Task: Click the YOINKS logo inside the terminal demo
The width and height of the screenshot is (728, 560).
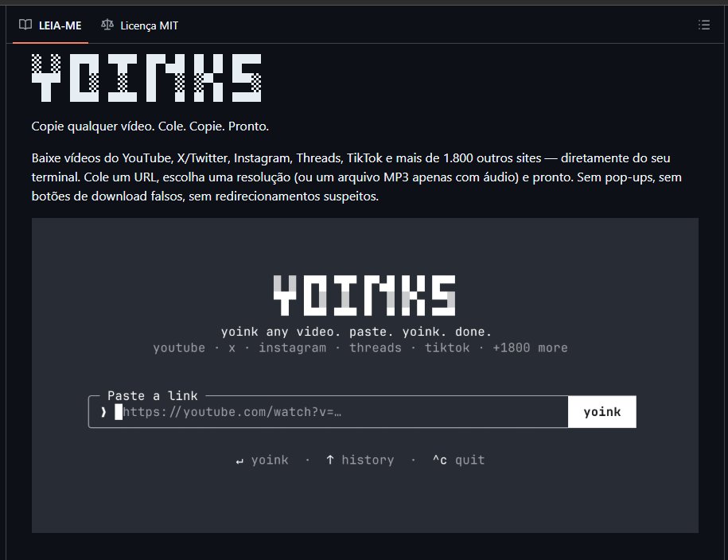Action: [x=364, y=295]
